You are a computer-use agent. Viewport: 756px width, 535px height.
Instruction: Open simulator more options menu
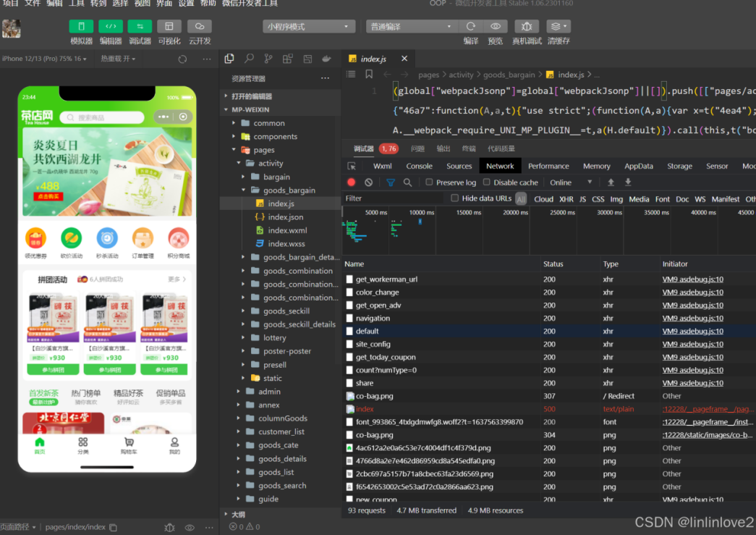point(207,59)
